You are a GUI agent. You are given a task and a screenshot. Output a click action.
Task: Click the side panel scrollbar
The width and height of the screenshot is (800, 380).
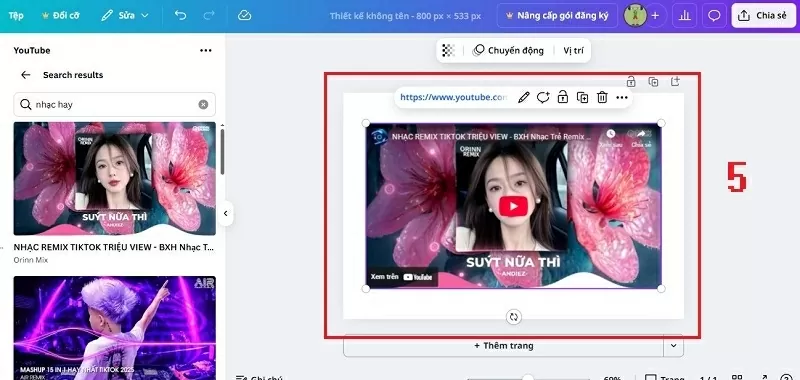pos(222,151)
